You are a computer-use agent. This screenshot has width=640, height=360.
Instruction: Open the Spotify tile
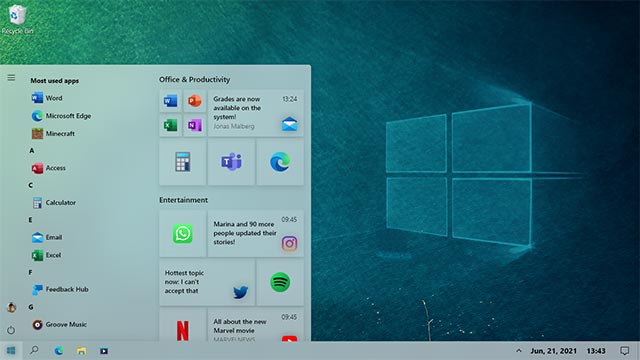point(280,282)
